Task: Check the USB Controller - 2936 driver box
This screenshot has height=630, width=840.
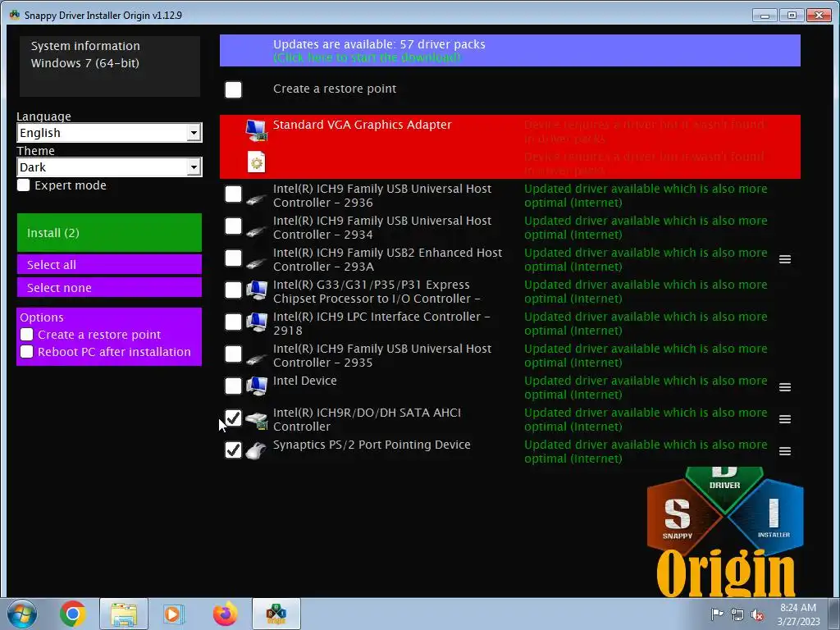Action: [233, 194]
